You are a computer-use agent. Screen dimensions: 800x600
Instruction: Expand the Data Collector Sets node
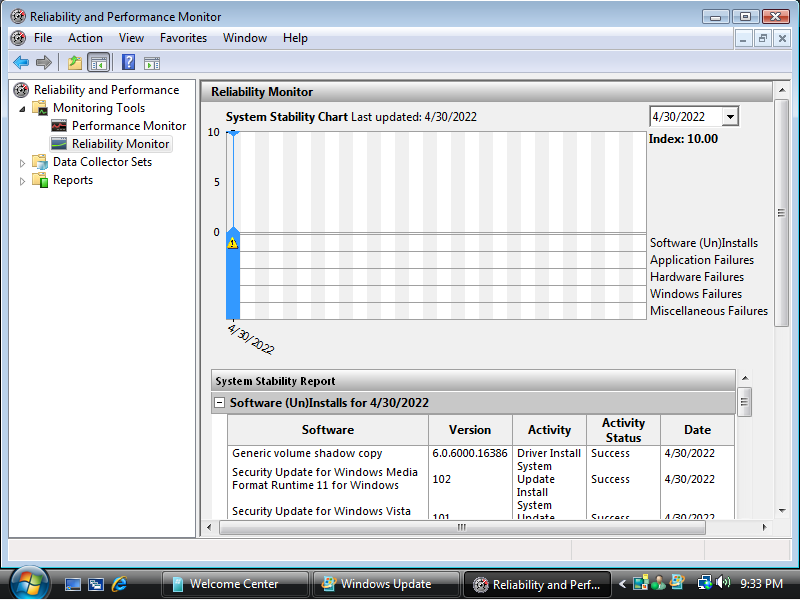pyautogui.click(x=23, y=162)
